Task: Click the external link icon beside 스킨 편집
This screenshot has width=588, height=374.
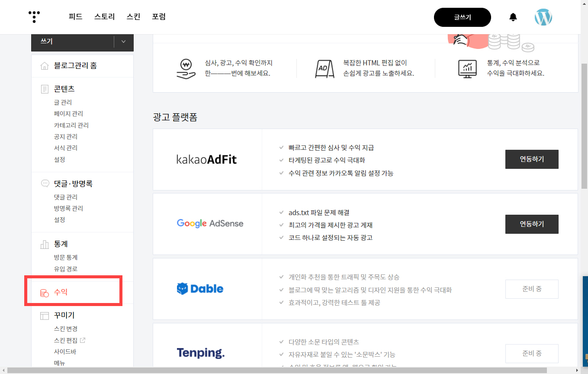Action: tap(83, 340)
